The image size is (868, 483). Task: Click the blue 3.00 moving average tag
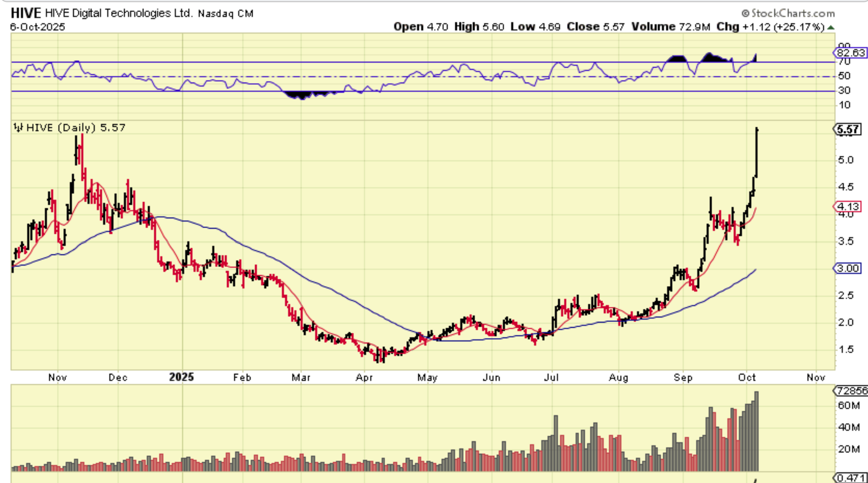(x=848, y=268)
